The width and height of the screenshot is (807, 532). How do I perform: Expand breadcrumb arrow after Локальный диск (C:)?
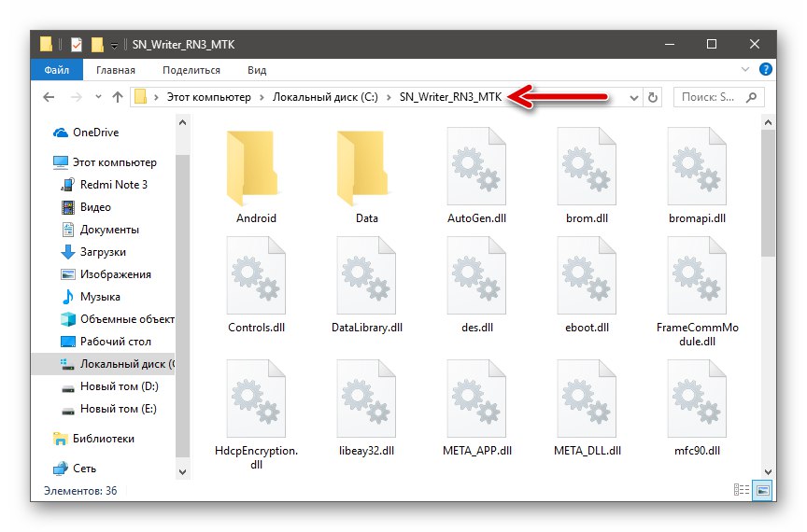389,97
